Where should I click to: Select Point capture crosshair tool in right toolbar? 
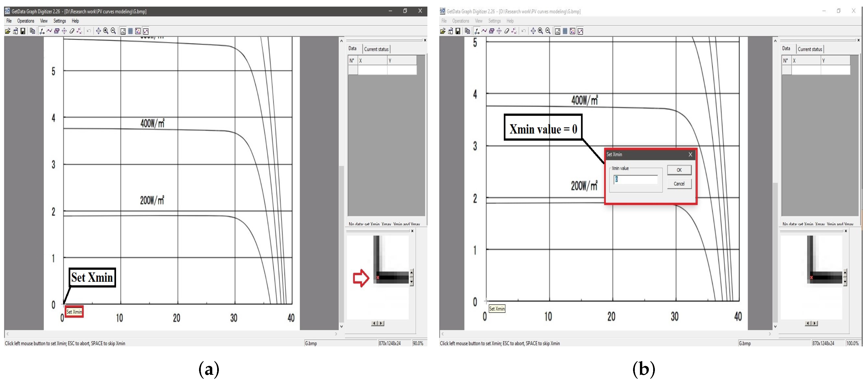click(499, 31)
